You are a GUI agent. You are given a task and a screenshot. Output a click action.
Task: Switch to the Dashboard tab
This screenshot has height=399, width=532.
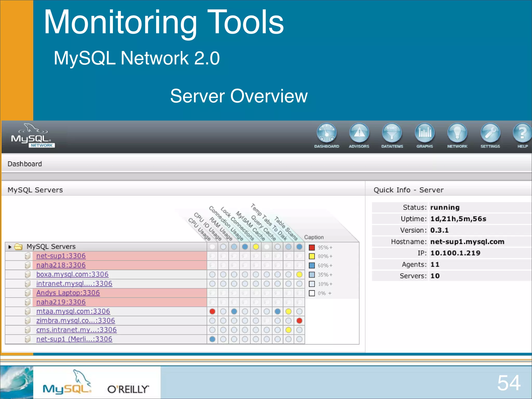pos(25,164)
